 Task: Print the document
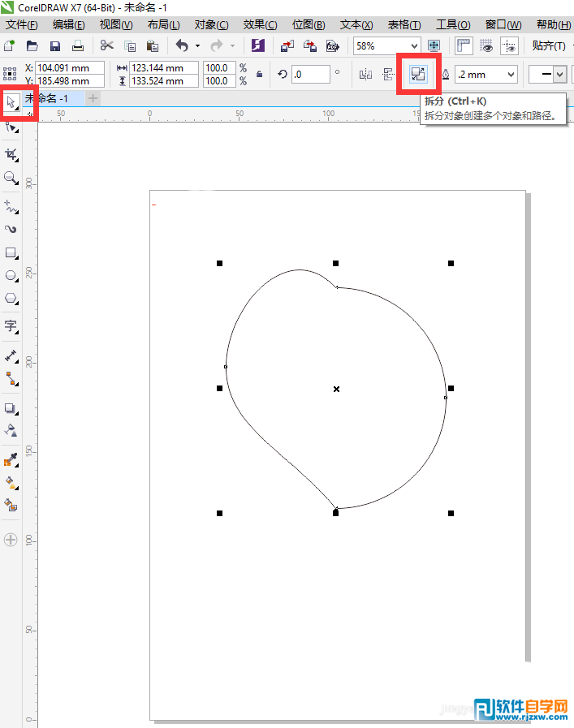(78, 45)
